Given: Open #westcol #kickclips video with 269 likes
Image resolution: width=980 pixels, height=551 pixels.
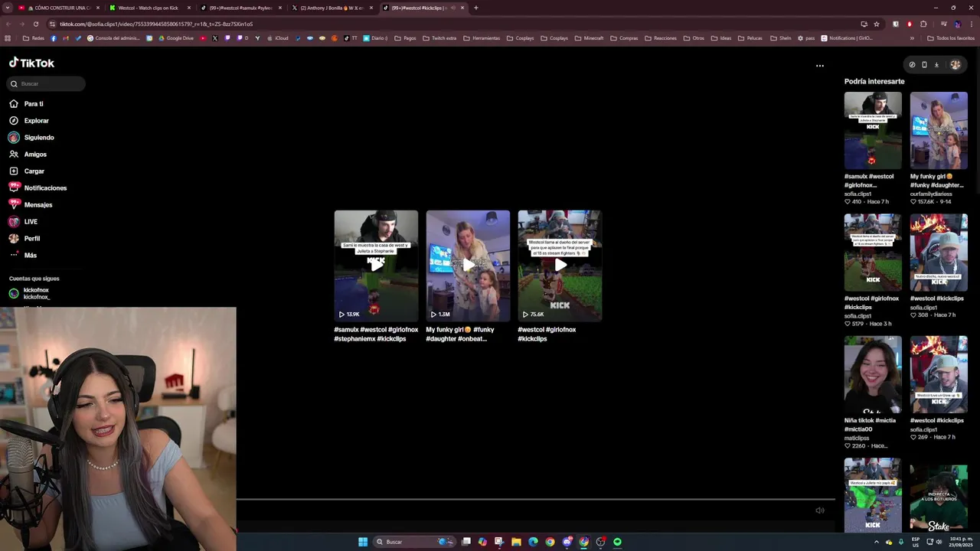Looking at the screenshot, I should pos(939,375).
